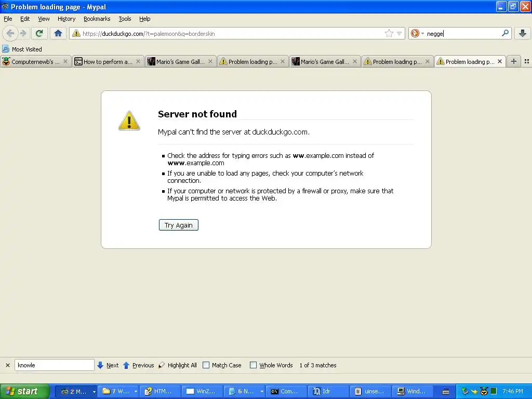Click the '1 of 3 matches' status text

click(318, 365)
